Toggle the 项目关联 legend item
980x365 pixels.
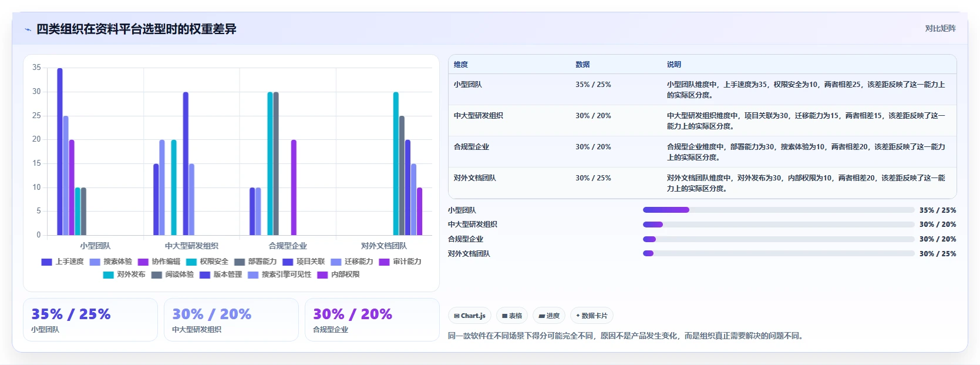click(x=303, y=262)
